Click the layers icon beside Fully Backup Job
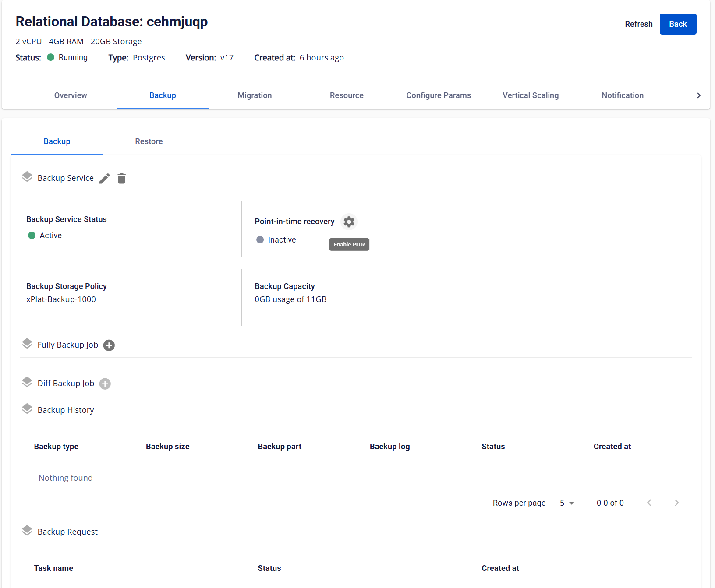Image resolution: width=715 pixels, height=588 pixels. [27, 344]
